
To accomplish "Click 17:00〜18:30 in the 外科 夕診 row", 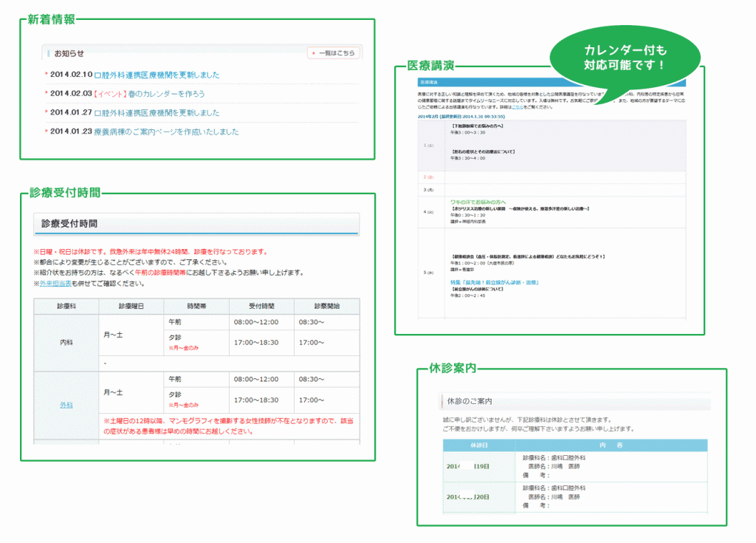I will click(x=256, y=400).
